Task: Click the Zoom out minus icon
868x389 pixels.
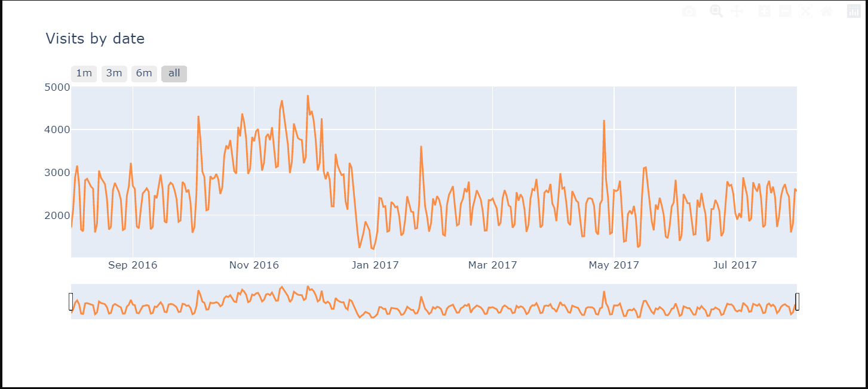Action: click(785, 11)
